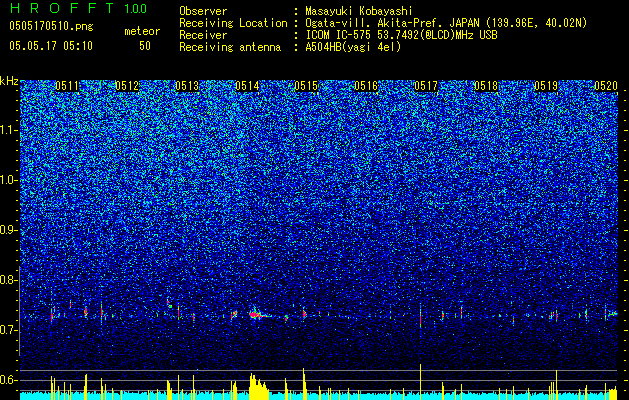The image size is (629, 400).
Task: Click the 0514 time marker
Action: tap(247, 86)
